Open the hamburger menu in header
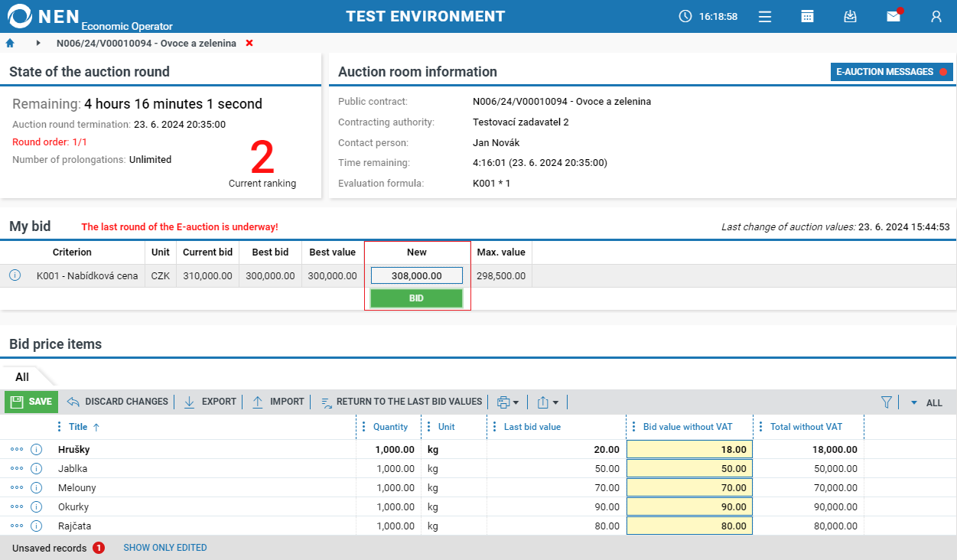The width and height of the screenshot is (957, 560). coord(764,16)
